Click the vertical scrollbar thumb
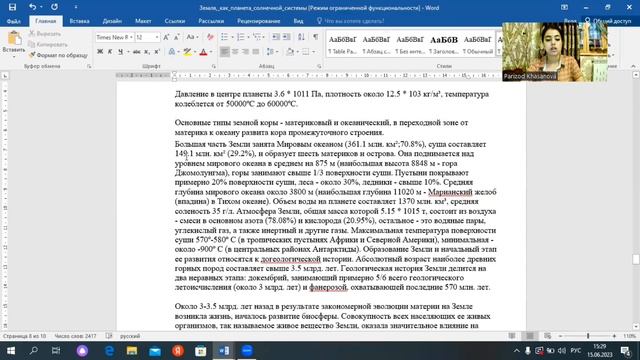This screenshot has height=360, width=640. click(636, 260)
